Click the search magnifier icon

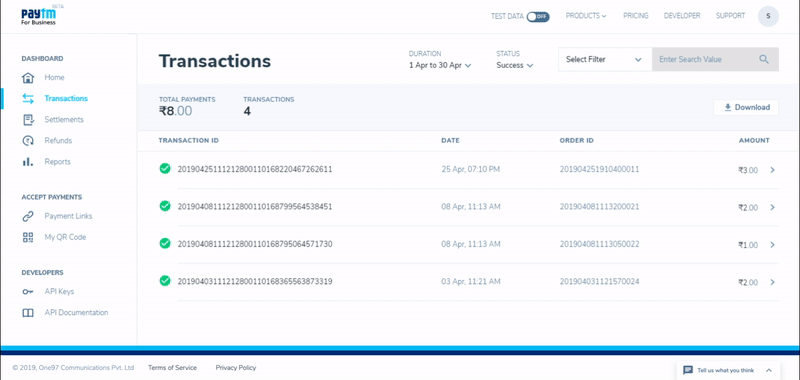click(764, 59)
